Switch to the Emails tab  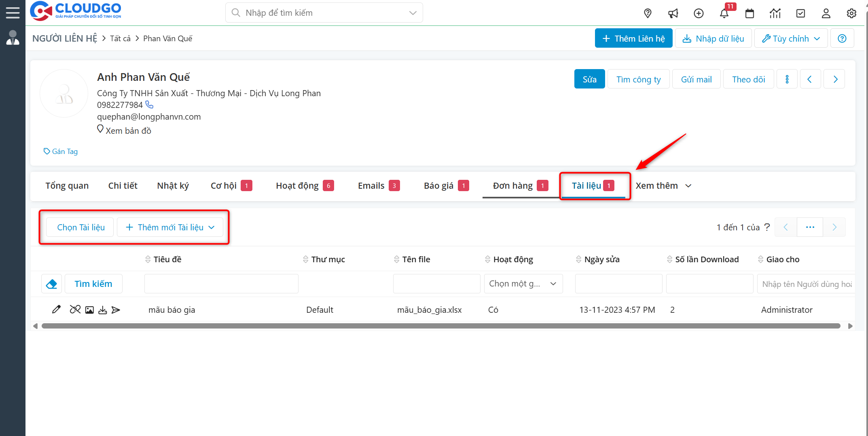(371, 186)
